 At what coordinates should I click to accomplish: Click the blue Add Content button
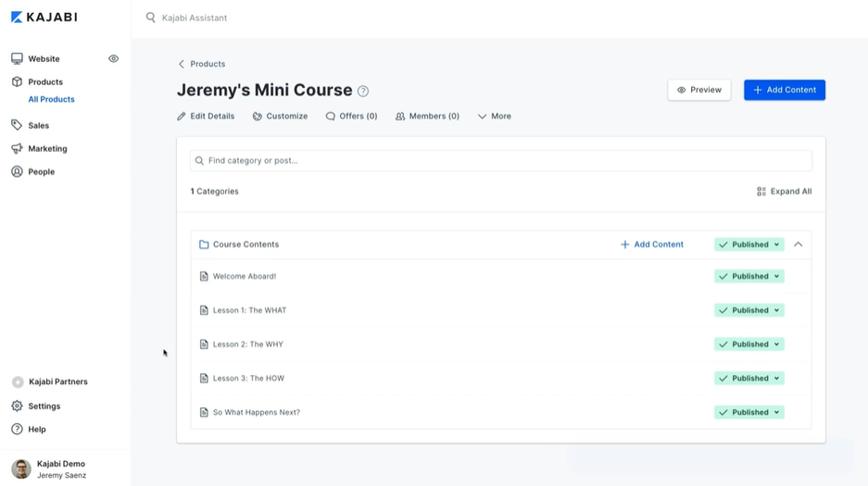(x=784, y=90)
